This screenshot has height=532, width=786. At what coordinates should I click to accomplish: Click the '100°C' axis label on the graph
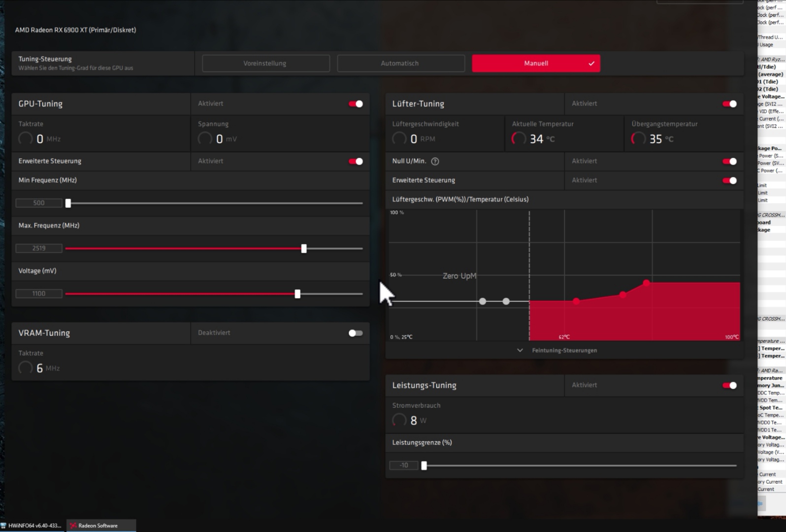click(x=732, y=337)
